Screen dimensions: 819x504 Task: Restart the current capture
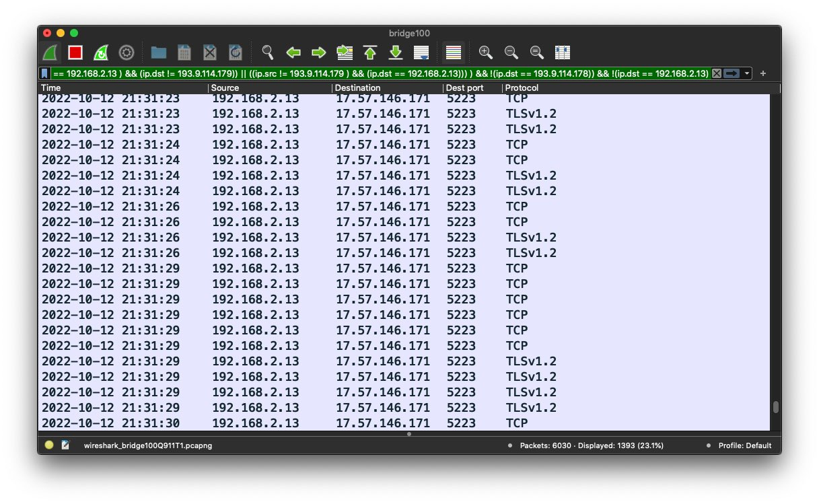pos(100,52)
